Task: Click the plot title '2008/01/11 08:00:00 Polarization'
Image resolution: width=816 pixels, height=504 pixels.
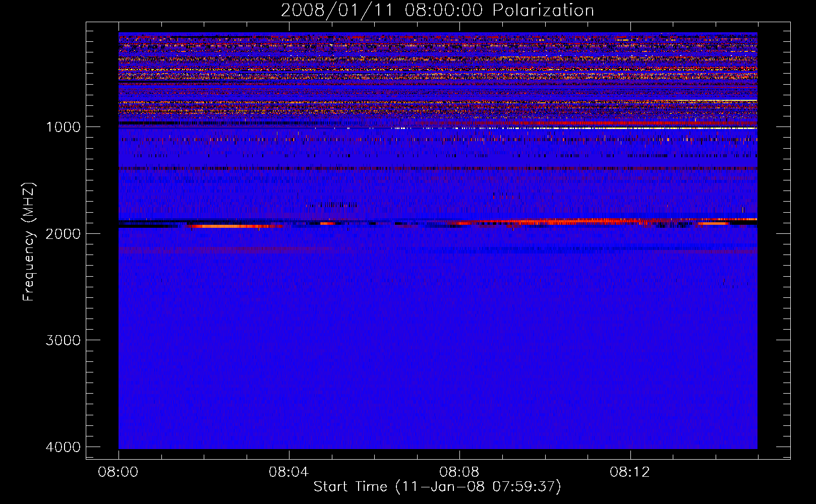Action: [437, 10]
